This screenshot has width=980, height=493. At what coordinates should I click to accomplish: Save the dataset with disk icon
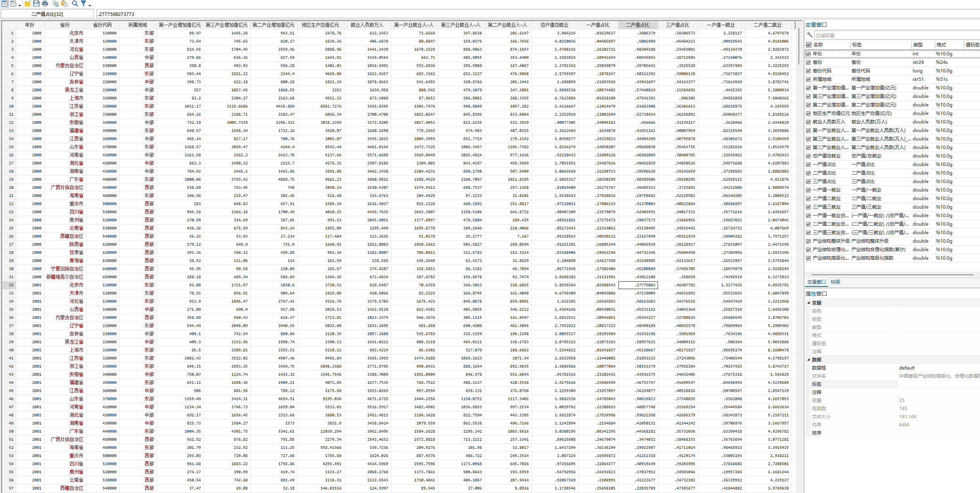coord(36,3)
